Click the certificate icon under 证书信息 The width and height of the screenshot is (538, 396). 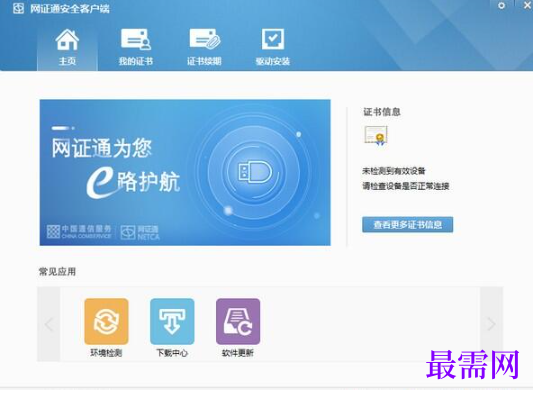click(x=376, y=136)
